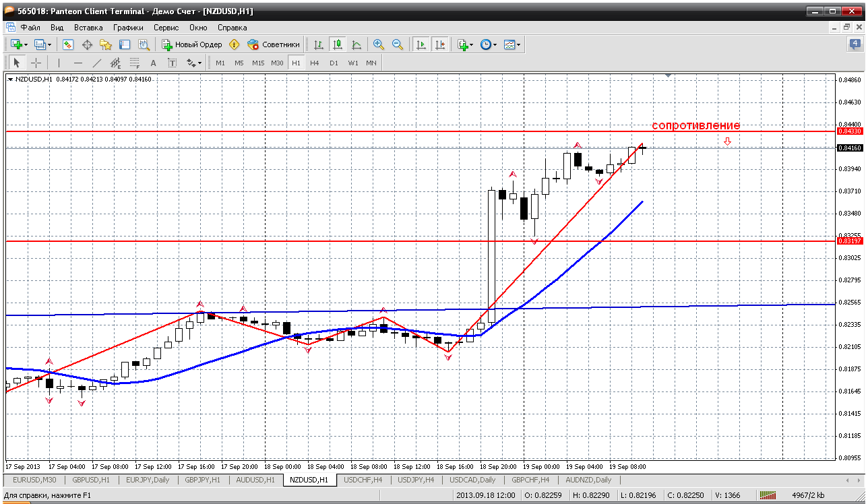Viewport: 868px width, 504px height.
Task: Select the red 'сопротивление' text label
Action: (x=695, y=125)
